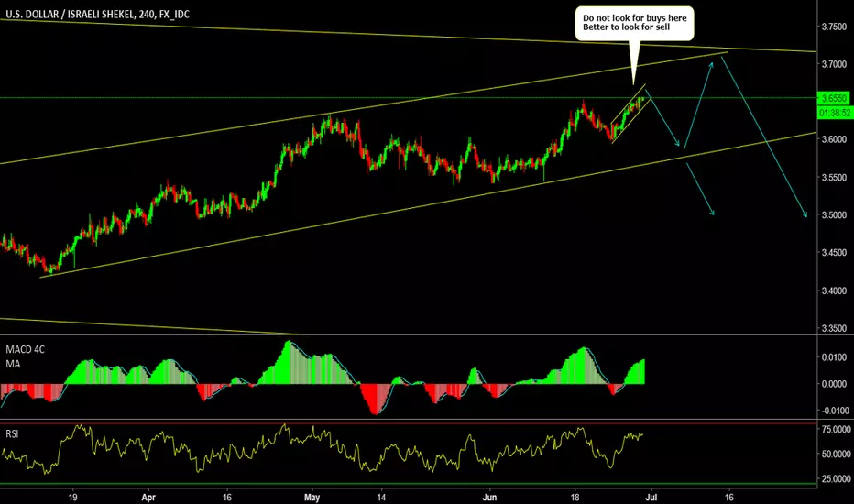
Task: Click the MACD axis value -0.0100
Action: coord(833,411)
